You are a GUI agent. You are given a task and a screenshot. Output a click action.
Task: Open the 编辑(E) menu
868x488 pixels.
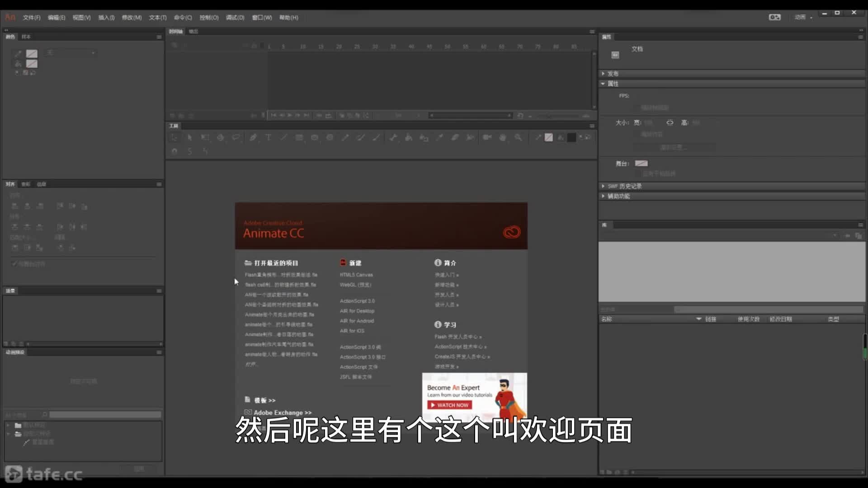coord(57,18)
